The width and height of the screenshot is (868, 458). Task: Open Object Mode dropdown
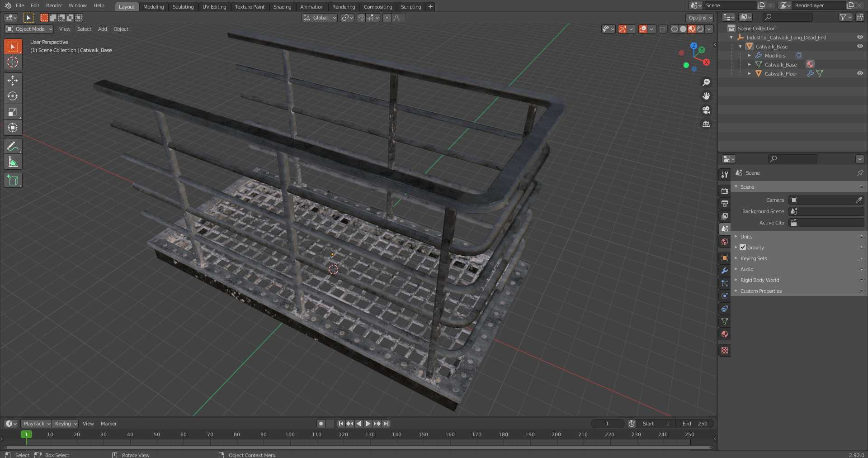29,29
